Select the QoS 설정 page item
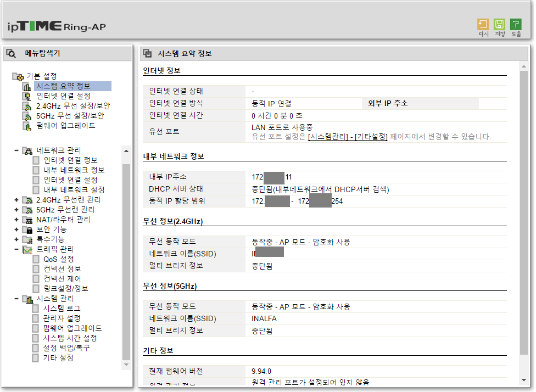Image resolution: width=536 pixels, height=392 pixels. tap(58, 259)
